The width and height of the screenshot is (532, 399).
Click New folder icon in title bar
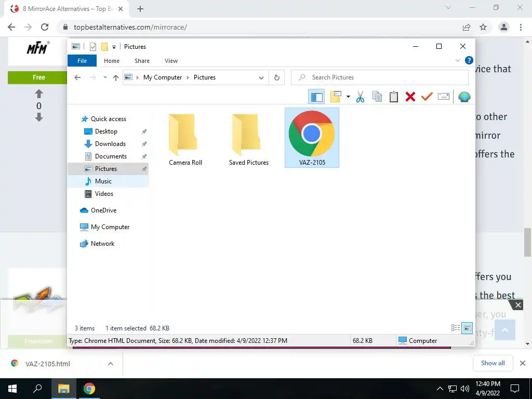[x=105, y=46]
